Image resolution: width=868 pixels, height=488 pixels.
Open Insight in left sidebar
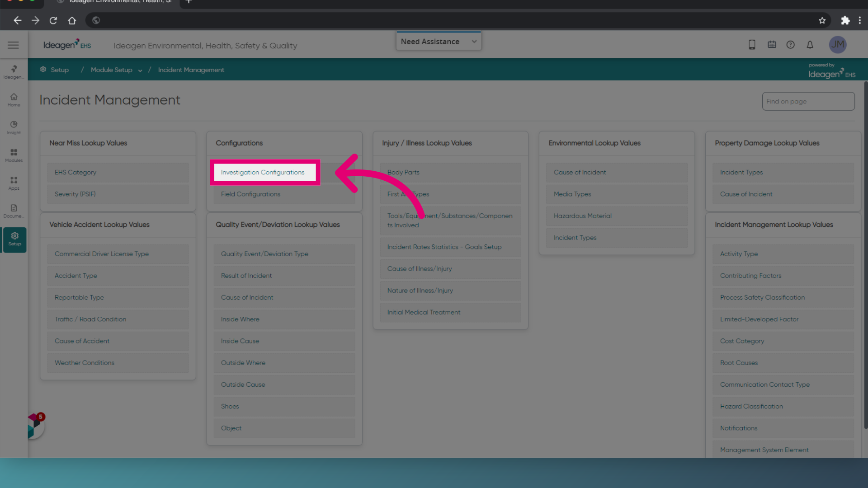tap(14, 128)
